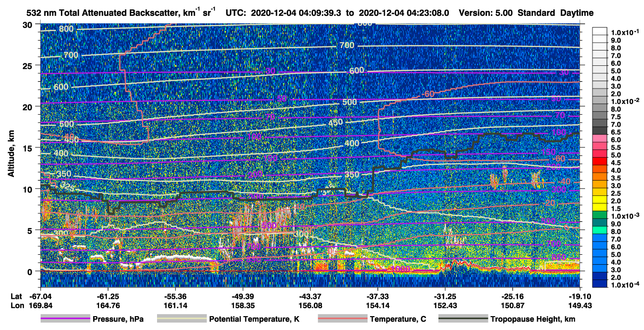Screen dimensions: 644x330
Task: Click latitude value '-25.16'
Action: (x=513, y=296)
